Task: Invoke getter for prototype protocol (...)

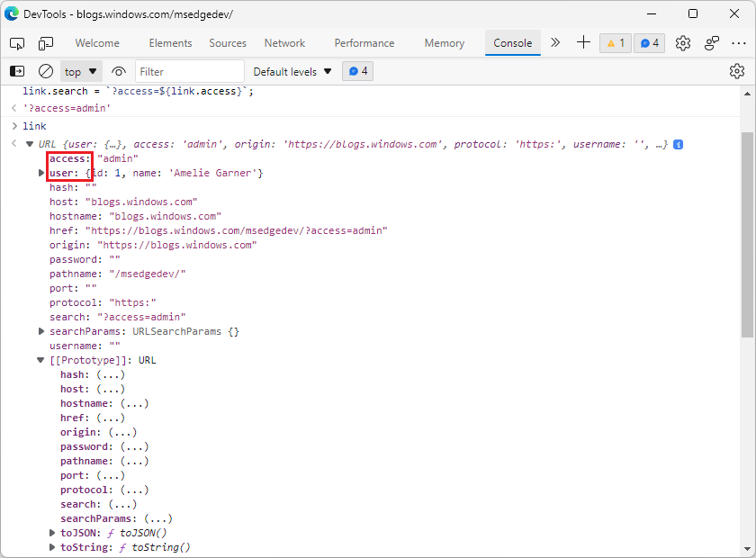Action: point(134,490)
